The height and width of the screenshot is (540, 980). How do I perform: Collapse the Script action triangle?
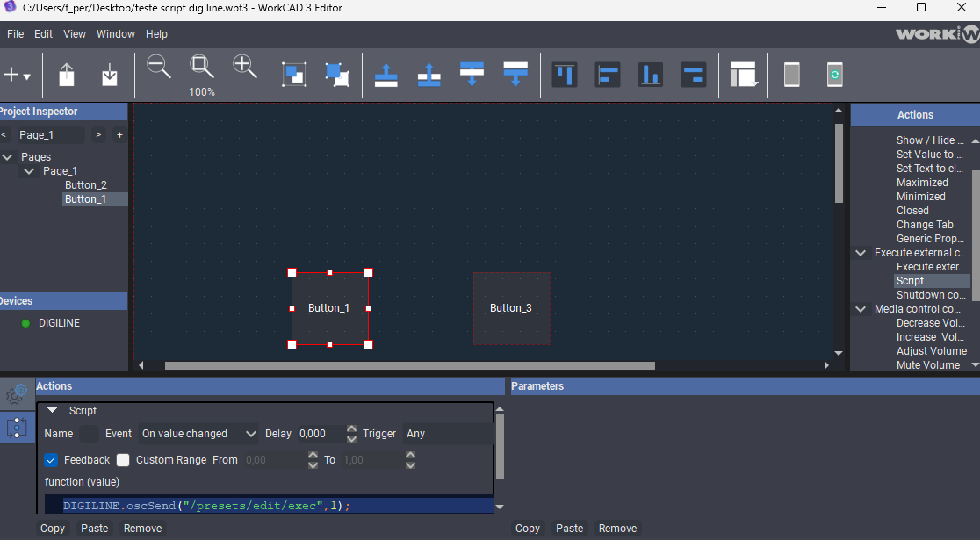pyautogui.click(x=53, y=411)
